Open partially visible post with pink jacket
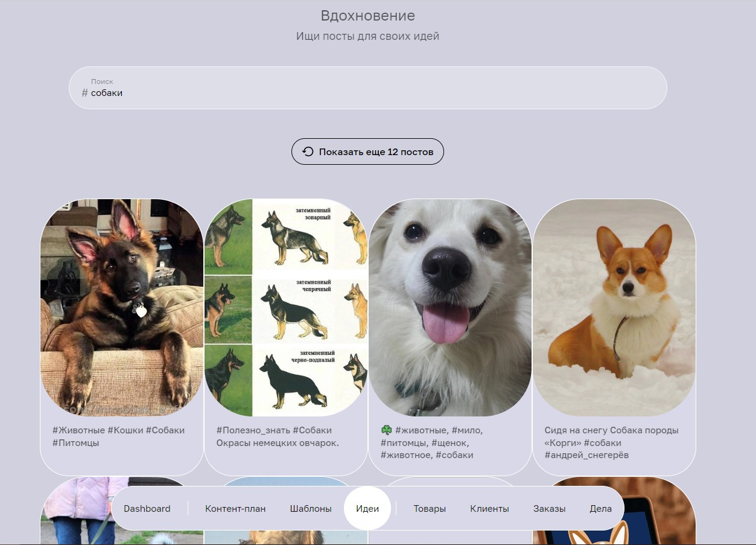The width and height of the screenshot is (756, 545). [x=122, y=511]
